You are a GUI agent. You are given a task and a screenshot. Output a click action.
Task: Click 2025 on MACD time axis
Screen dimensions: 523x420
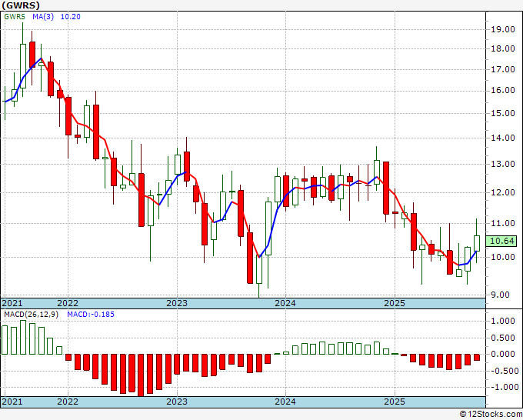coord(395,402)
